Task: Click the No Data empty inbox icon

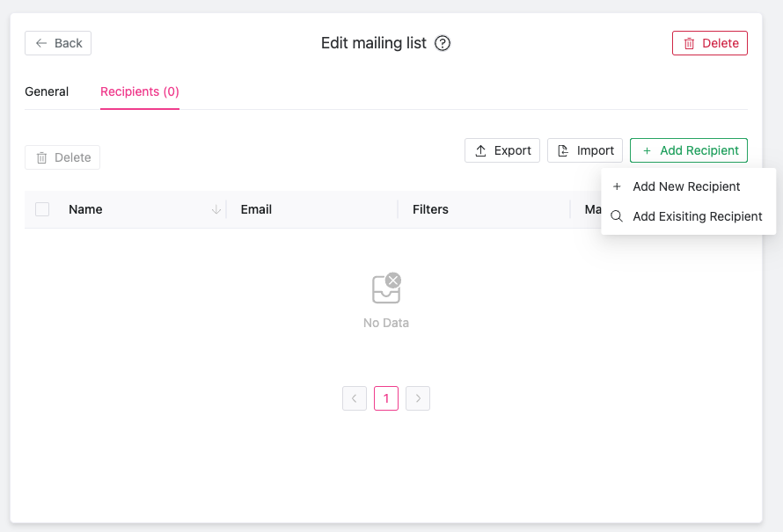Action: [386, 288]
